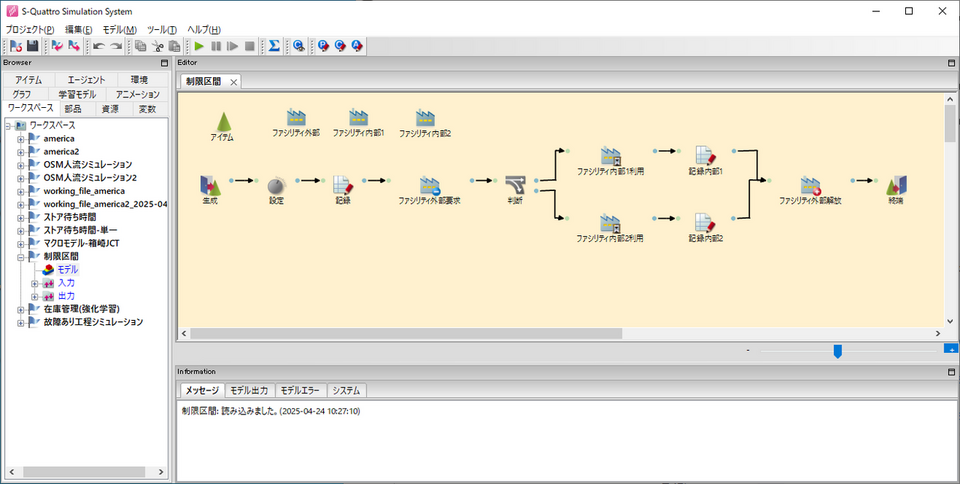This screenshot has height=484, width=960.
Task: Expand the 入力 folder under 制限区間
Action: pos(34,283)
